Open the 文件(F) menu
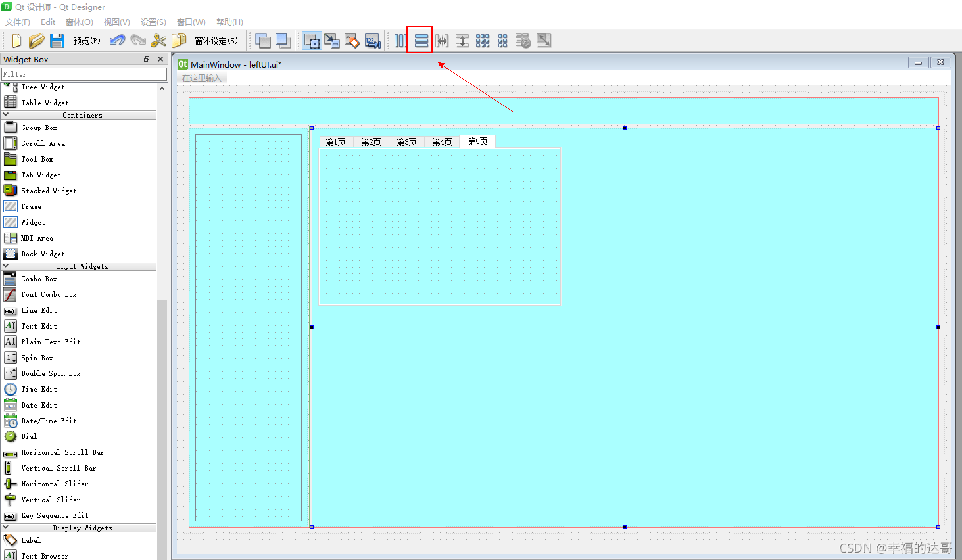The width and height of the screenshot is (962, 560). coord(18,22)
